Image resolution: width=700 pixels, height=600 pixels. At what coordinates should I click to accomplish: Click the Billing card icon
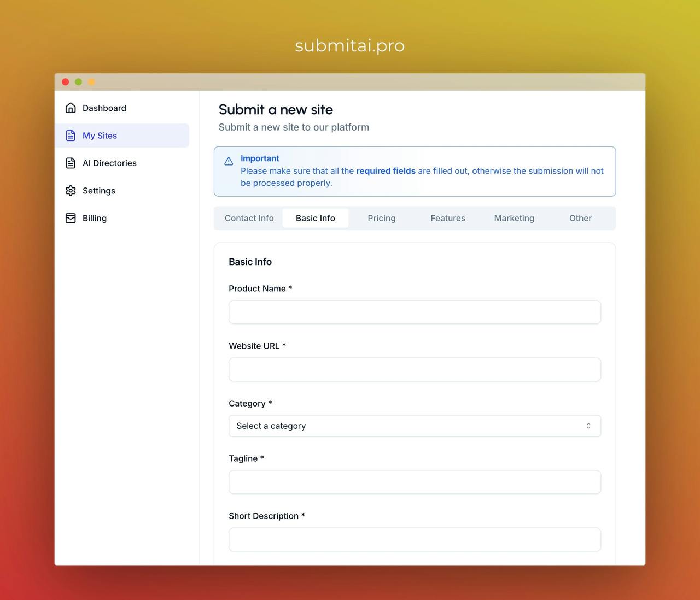[71, 218]
